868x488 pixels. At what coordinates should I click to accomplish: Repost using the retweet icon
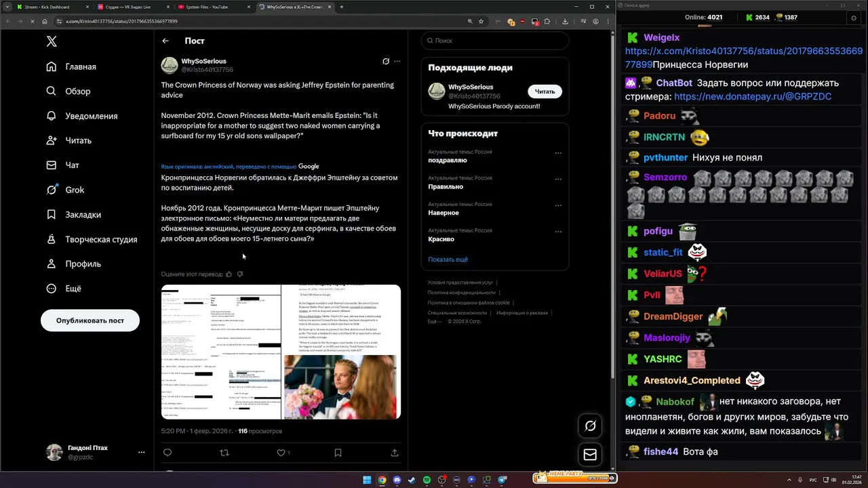[224, 453]
